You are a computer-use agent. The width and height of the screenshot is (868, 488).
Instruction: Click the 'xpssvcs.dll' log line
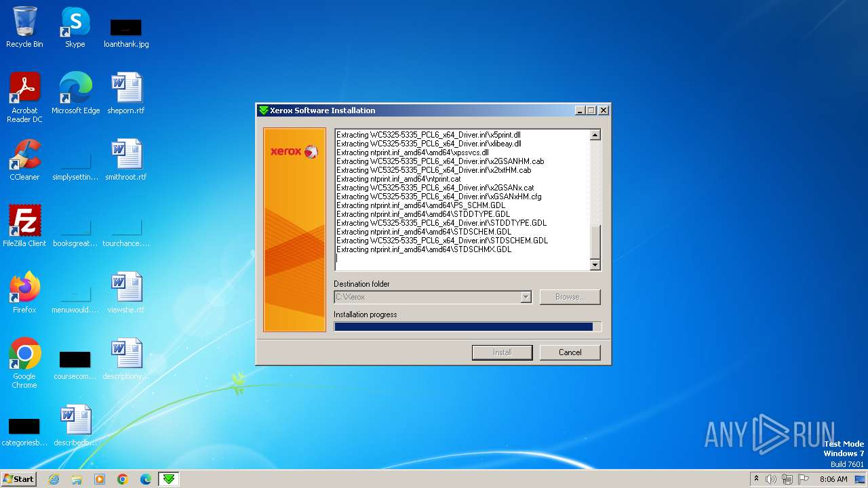(412, 152)
